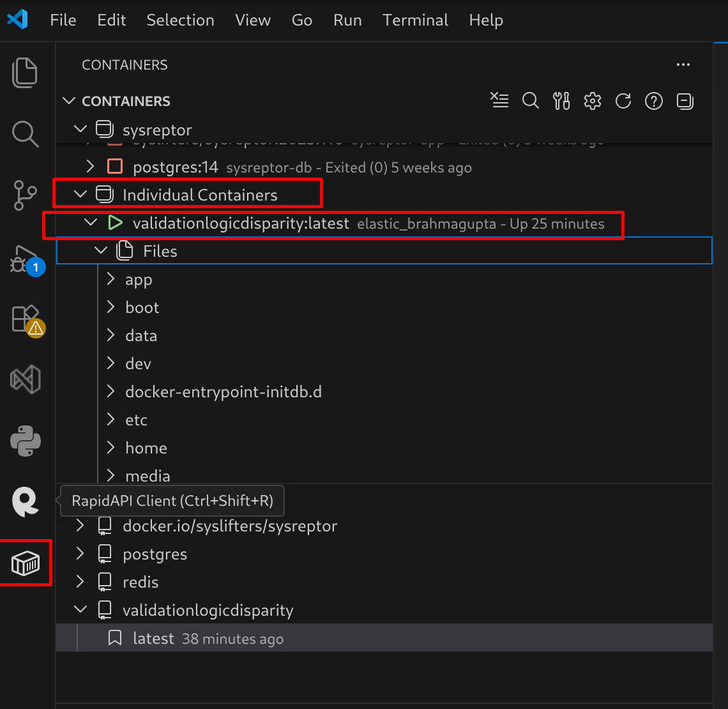This screenshot has height=709, width=728.
Task: Open the View menu
Action: point(253,20)
